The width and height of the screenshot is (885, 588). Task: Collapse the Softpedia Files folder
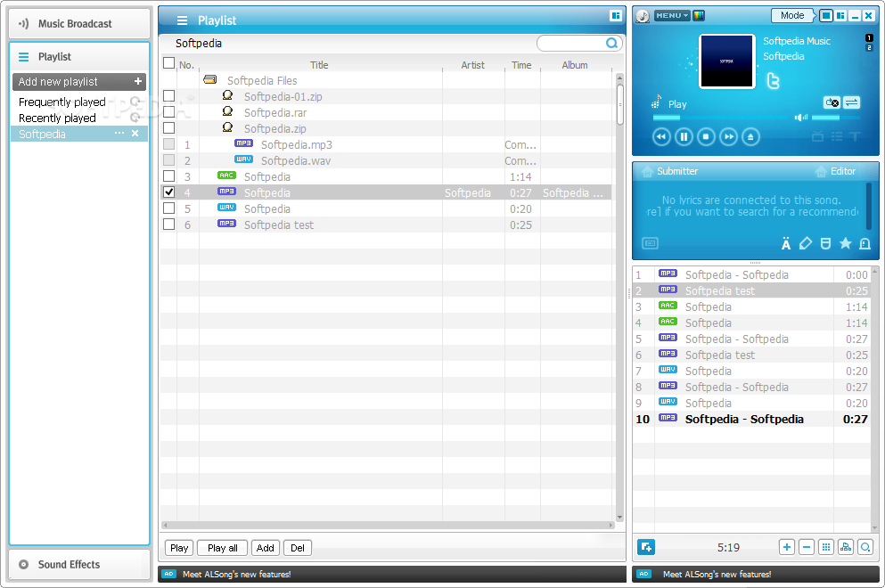pyautogui.click(x=210, y=79)
